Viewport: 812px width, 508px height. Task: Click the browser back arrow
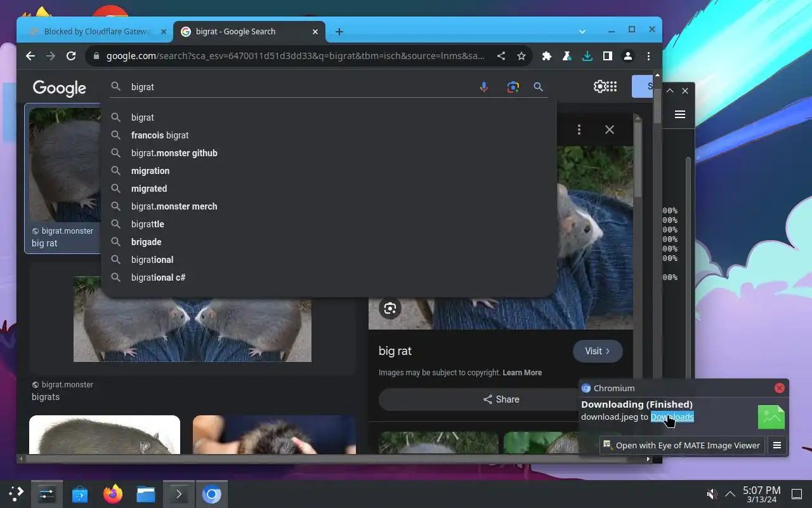(30, 56)
